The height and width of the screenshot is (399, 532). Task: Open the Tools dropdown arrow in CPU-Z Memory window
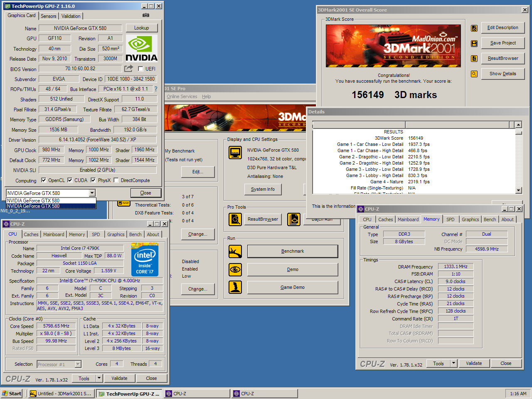(453, 363)
